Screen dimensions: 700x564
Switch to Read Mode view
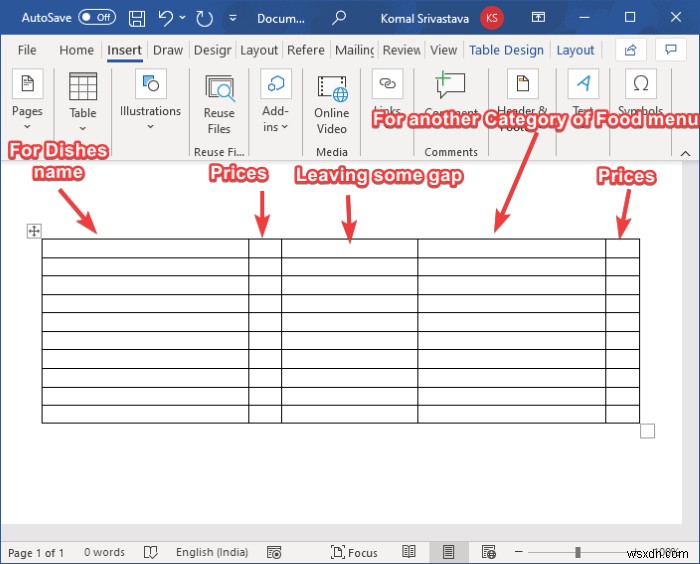pyautogui.click(x=408, y=552)
